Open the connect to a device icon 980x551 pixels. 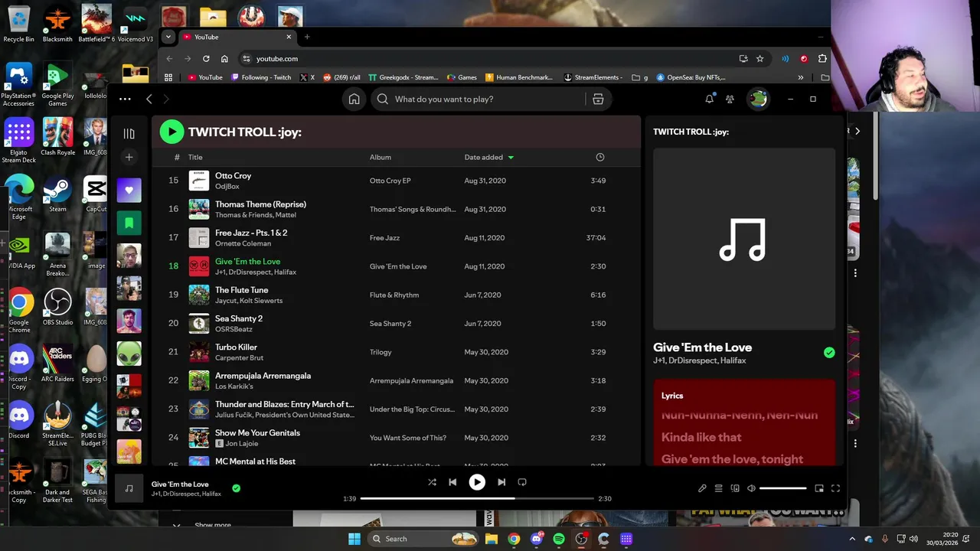pos(735,488)
